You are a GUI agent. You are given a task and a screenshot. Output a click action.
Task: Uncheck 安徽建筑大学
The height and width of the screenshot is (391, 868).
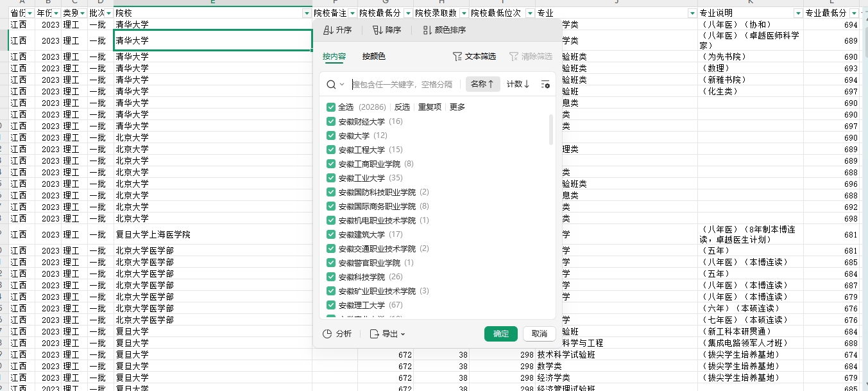pos(331,234)
